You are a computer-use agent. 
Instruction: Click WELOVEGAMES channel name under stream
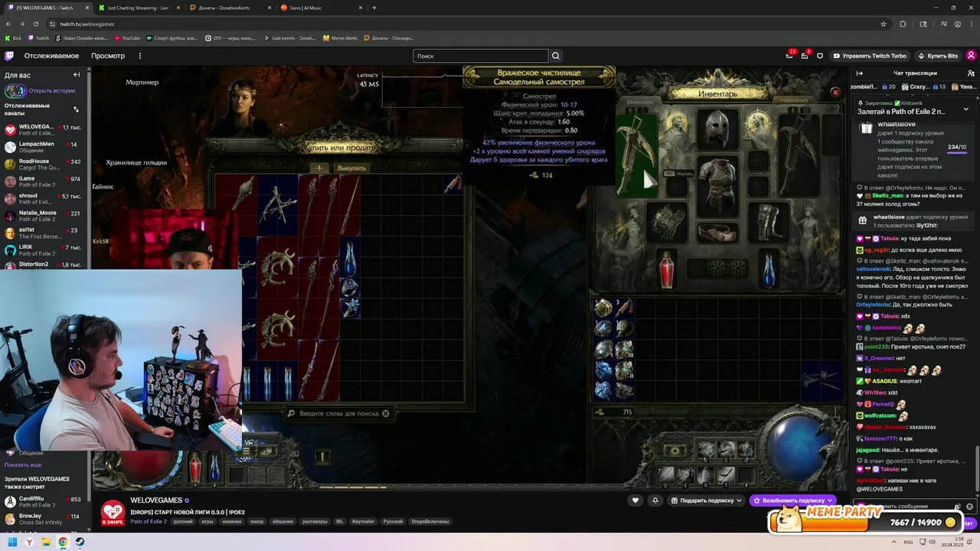156,500
